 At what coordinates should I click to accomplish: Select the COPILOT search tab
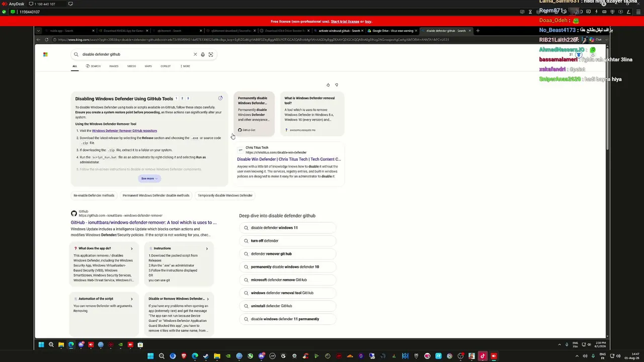click(x=166, y=66)
